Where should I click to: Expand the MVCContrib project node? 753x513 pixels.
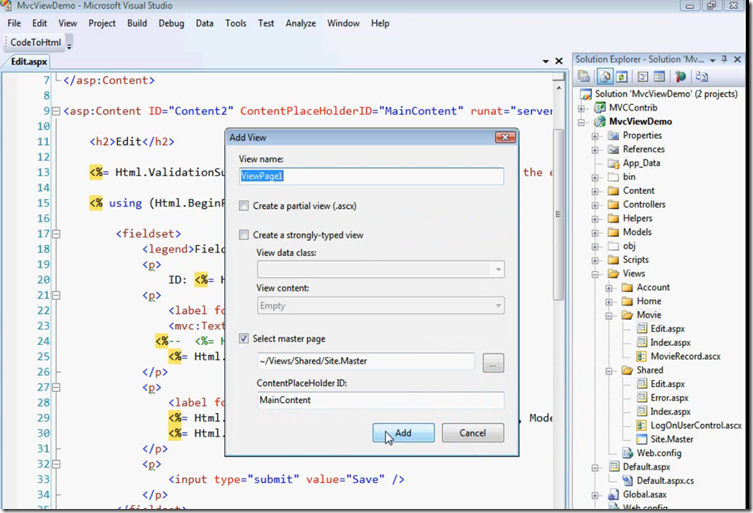pyautogui.click(x=582, y=109)
